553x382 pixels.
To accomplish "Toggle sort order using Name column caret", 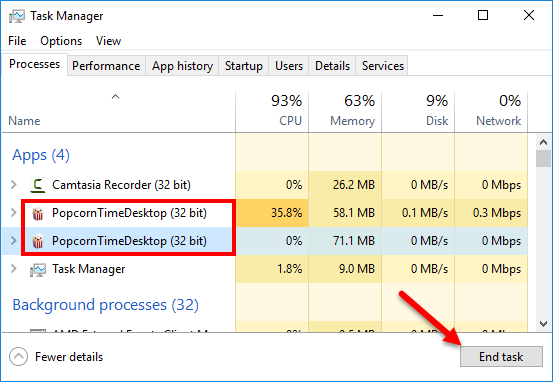I will point(115,96).
